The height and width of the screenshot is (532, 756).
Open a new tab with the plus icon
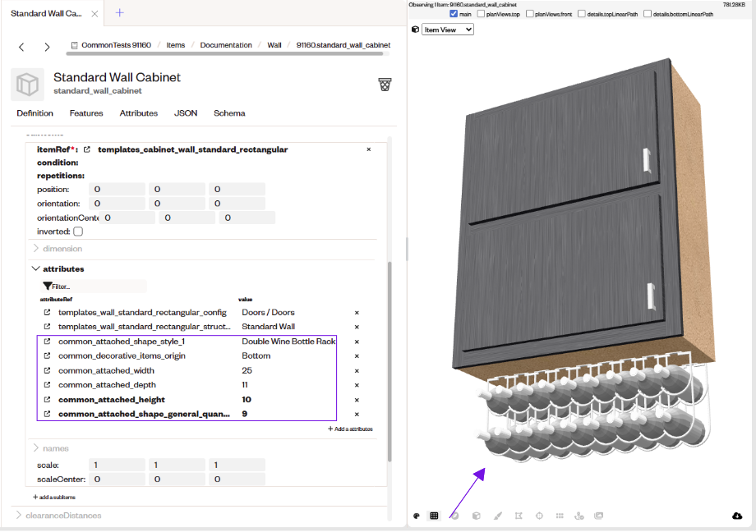point(120,13)
